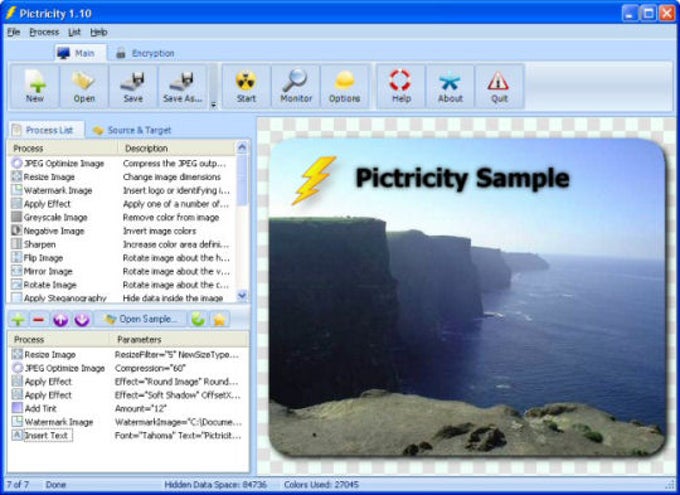Viewport: 680px width, 495px height.
Task: Select the Insert Text row
Action: pyautogui.click(x=128, y=435)
